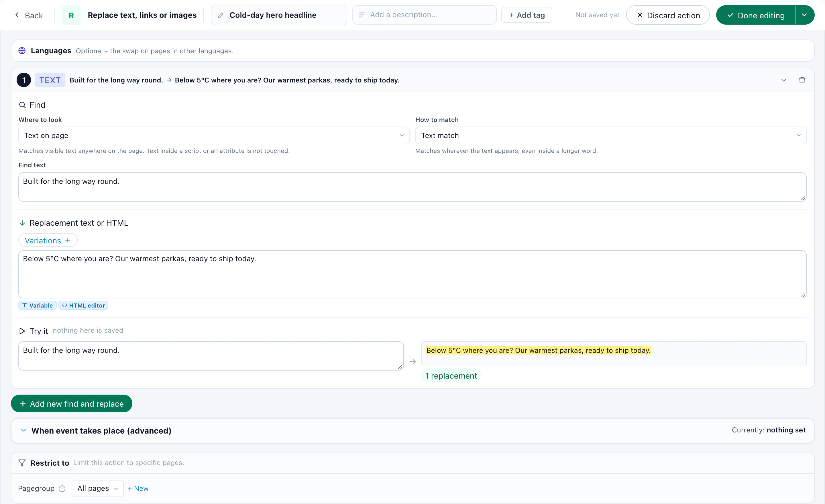Delete find-and-replace rule with trash icon
The image size is (825, 504).
(802, 80)
